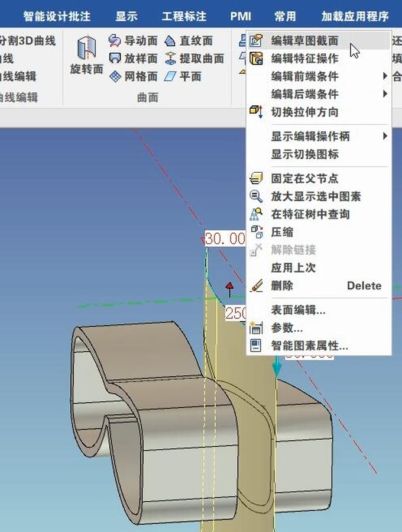402x532 pixels.
Task: Click the 曲线编辑 button in ribbon
Action: [x=18, y=76]
